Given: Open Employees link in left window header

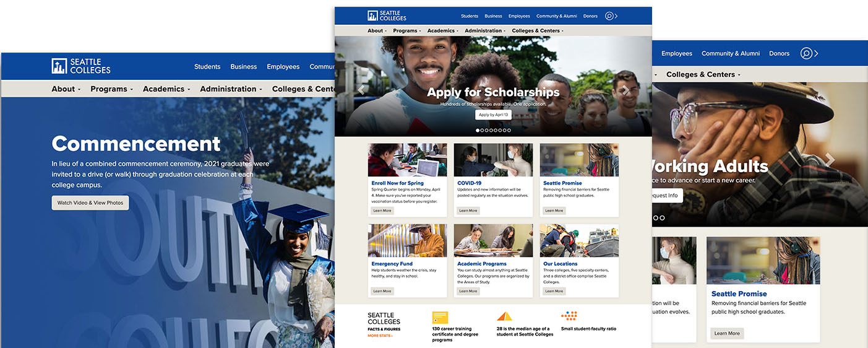Looking at the screenshot, I should [x=283, y=67].
